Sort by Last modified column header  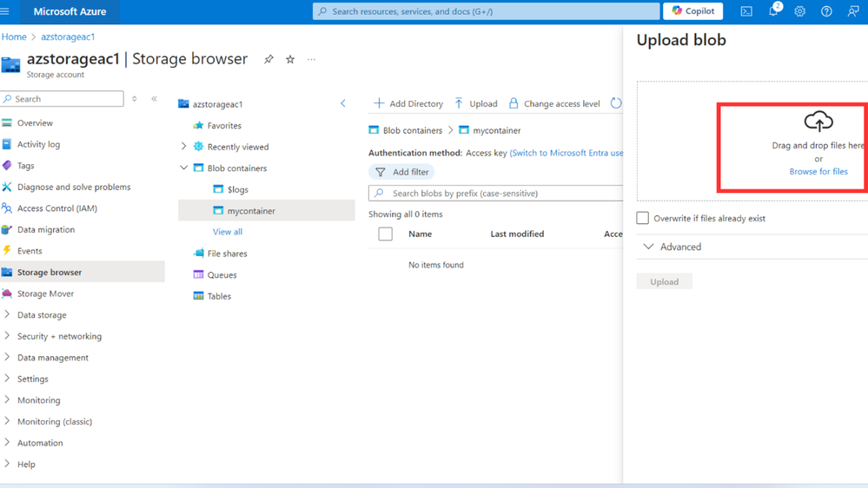click(517, 234)
